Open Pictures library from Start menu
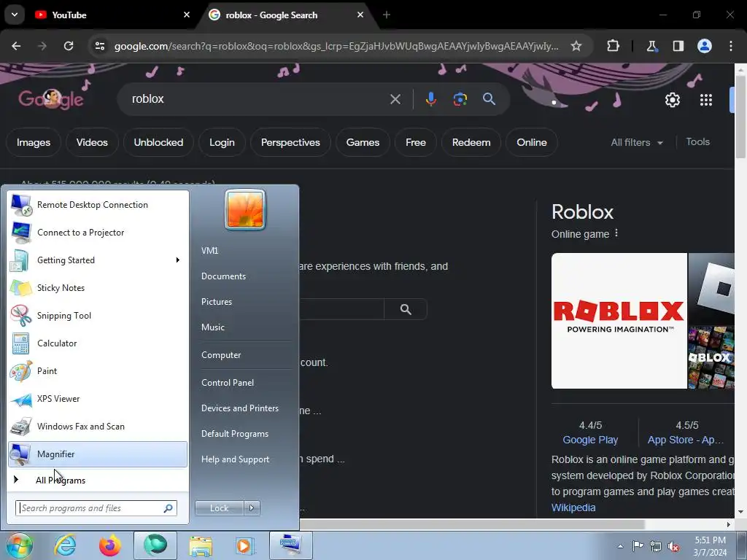The width and height of the screenshot is (747, 560). (x=217, y=302)
